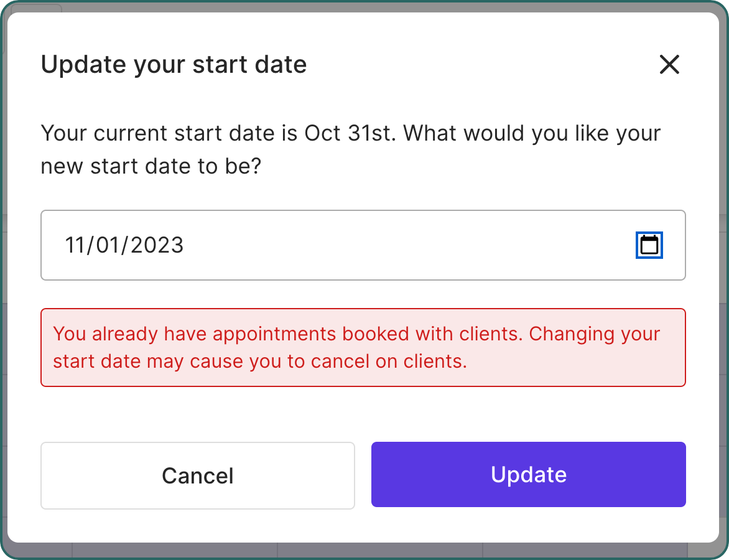This screenshot has width=729, height=560.
Task: Click the "new start date to be?" text
Action: point(150,166)
